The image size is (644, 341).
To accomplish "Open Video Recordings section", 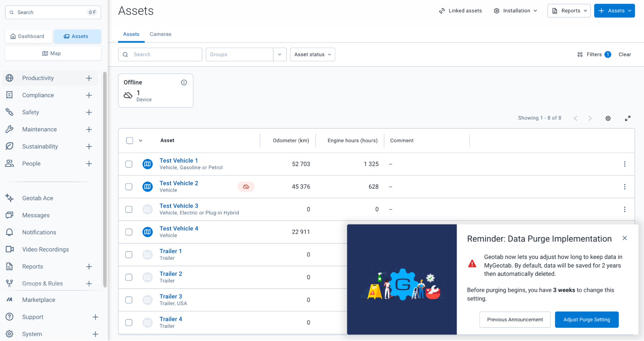I will (45, 249).
